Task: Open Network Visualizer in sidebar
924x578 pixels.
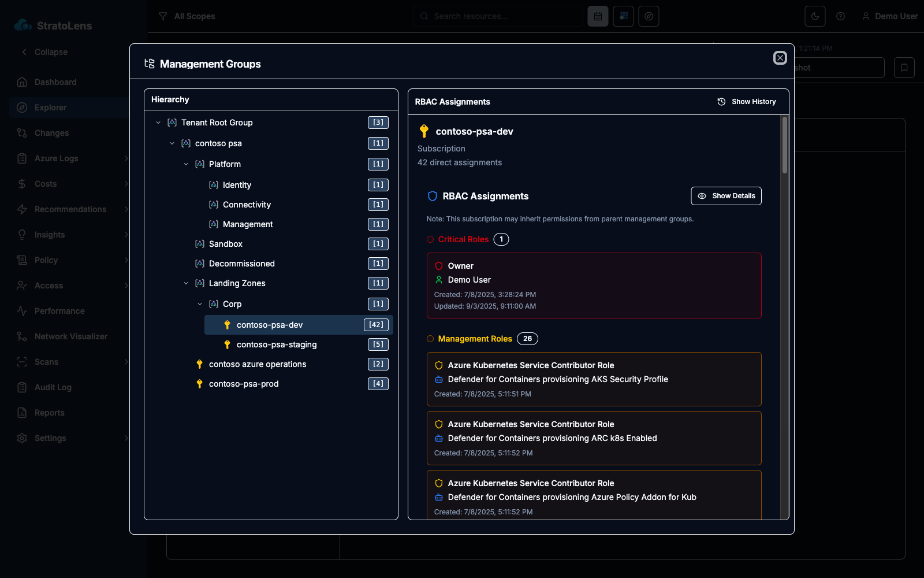Action: pos(69,336)
